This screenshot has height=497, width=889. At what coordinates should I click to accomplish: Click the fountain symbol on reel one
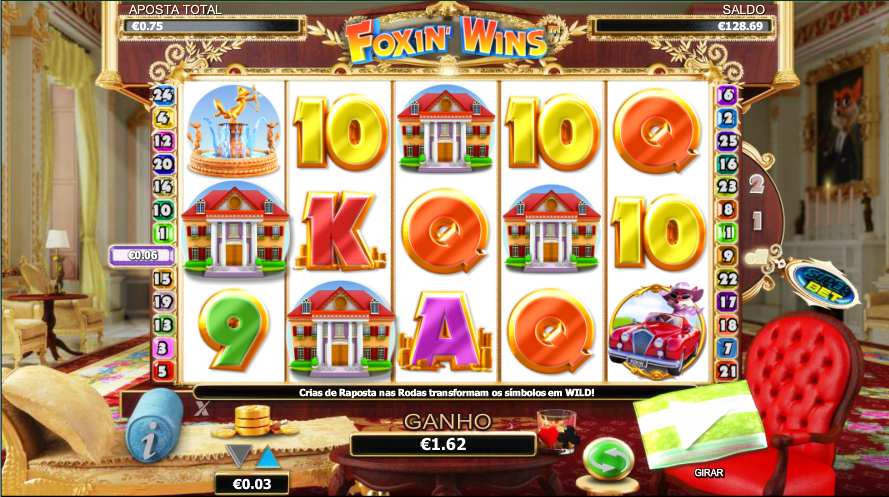[234, 131]
